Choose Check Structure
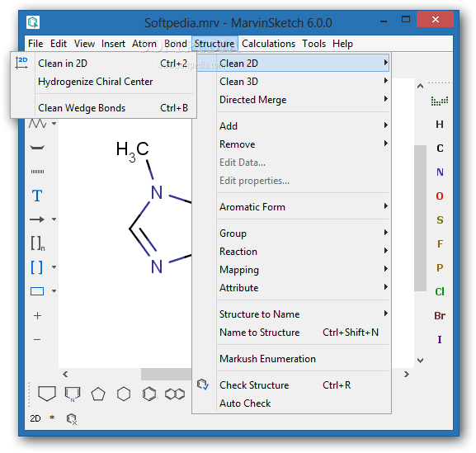 292,385
